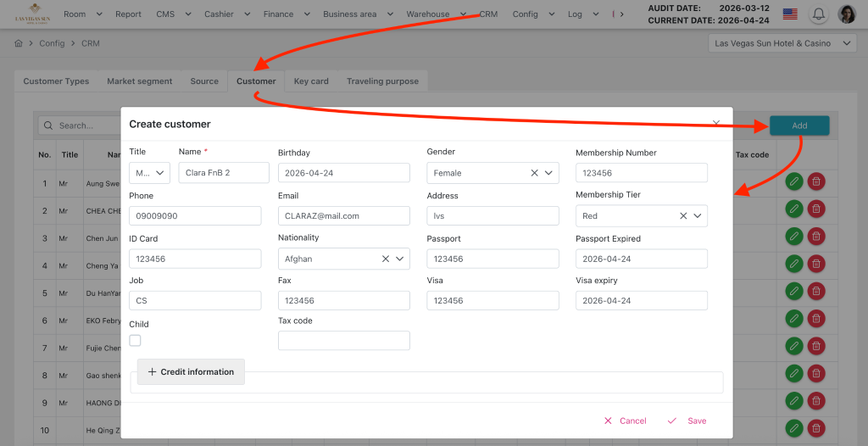This screenshot has height=446, width=868.
Task: Open the user profile avatar
Action: (x=846, y=14)
